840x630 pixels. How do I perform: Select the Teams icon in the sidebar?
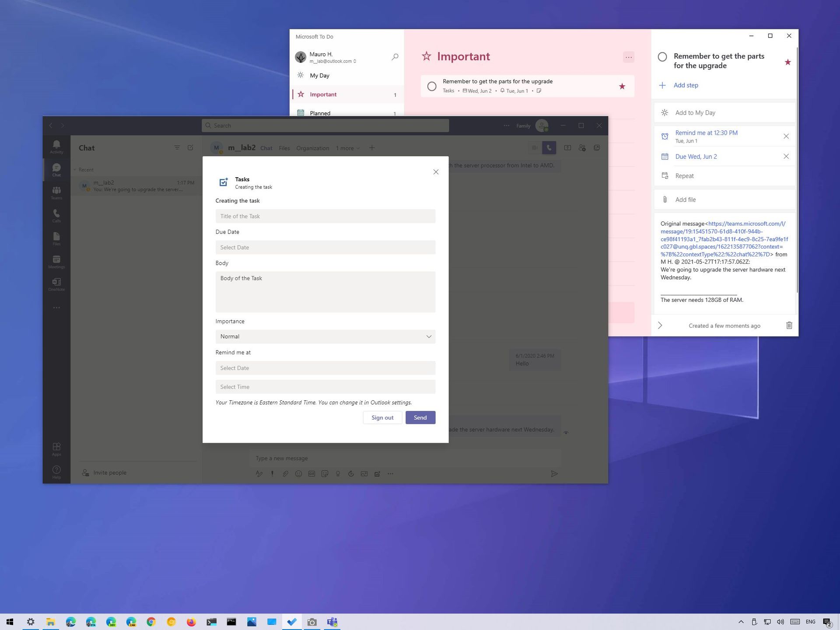pyautogui.click(x=56, y=192)
